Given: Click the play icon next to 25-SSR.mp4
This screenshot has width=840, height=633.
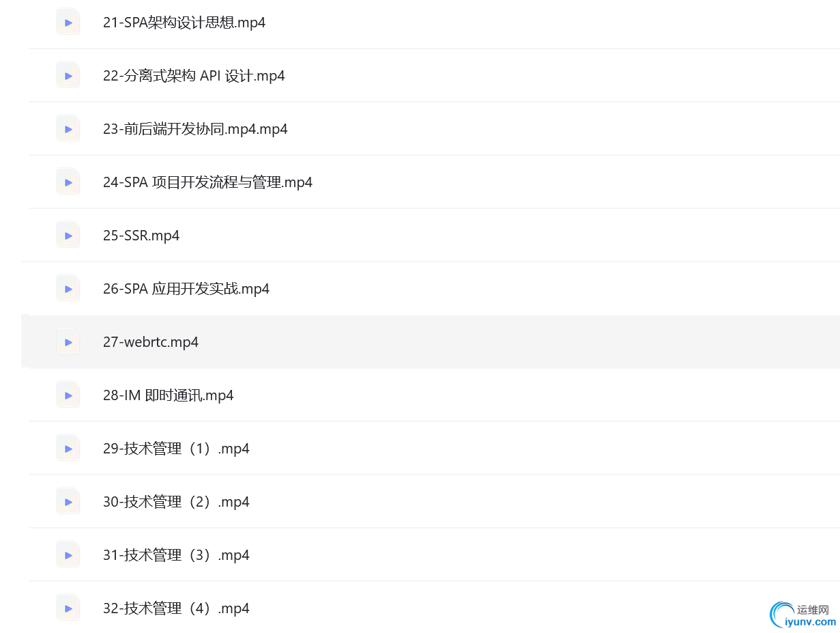Looking at the screenshot, I should (x=68, y=236).
